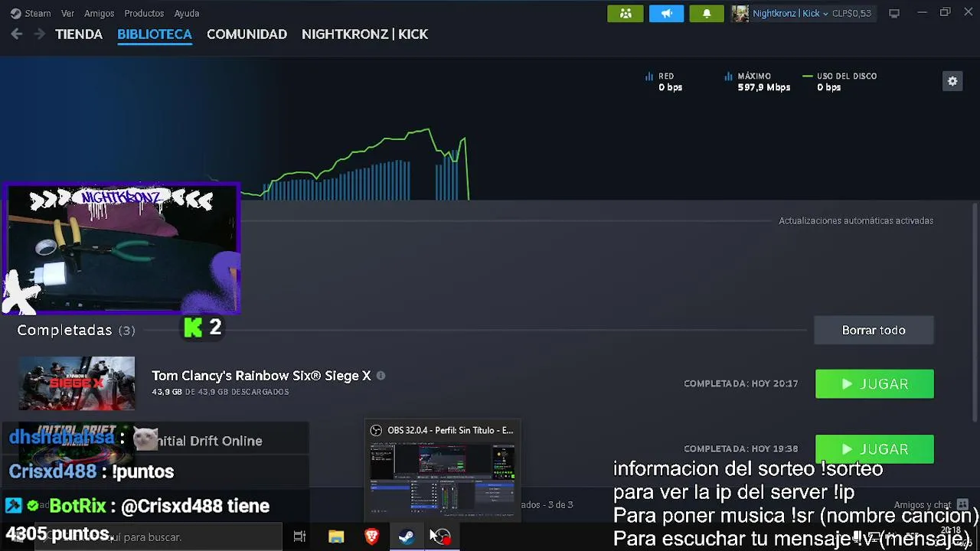Open File Explorer from the taskbar
This screenshot has height=551, width=980.
click(x=336, y=536)
